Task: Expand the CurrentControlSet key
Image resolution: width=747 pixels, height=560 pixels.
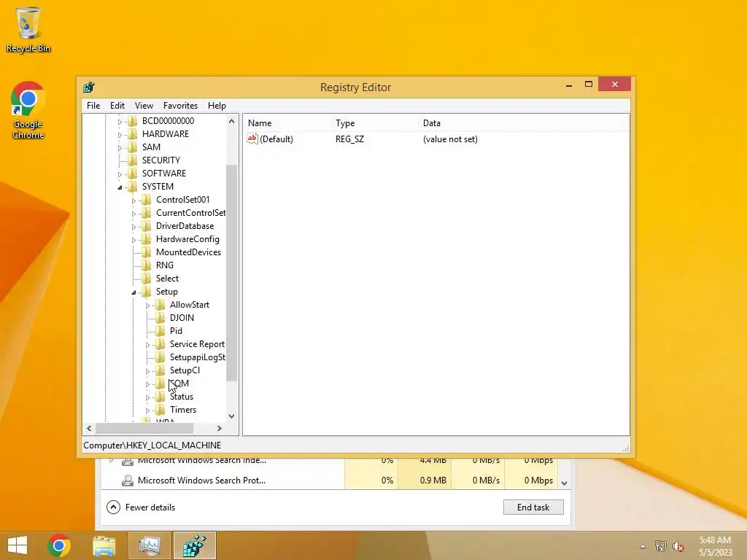Action: pyautogui.click(x=133, y=214)
